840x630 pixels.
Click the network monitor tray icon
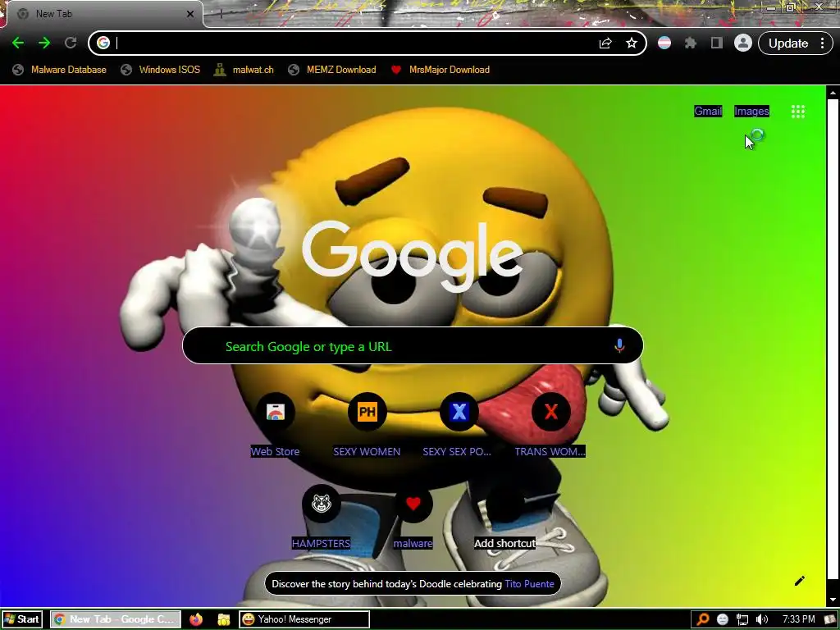coord(742,620)
